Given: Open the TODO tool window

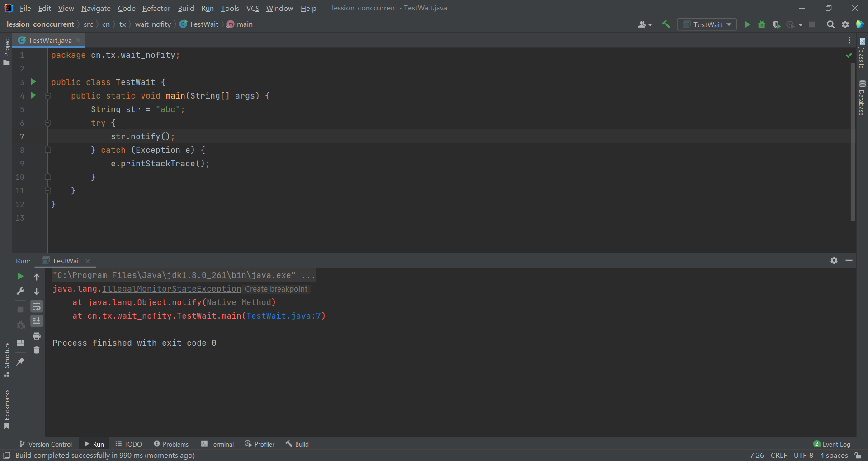Looking at the screenshot, I should 129,444.
